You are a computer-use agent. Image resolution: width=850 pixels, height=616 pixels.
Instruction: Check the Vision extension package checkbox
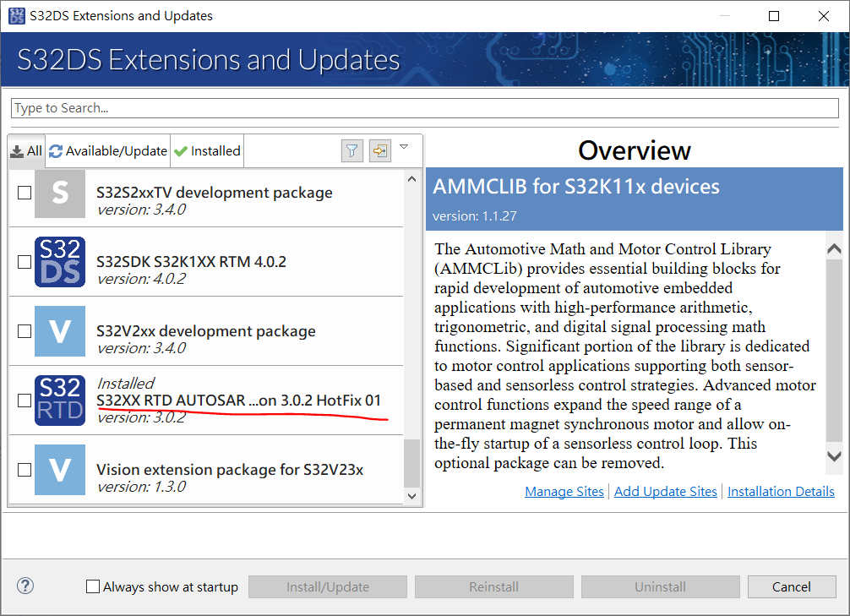click(25, 470)
